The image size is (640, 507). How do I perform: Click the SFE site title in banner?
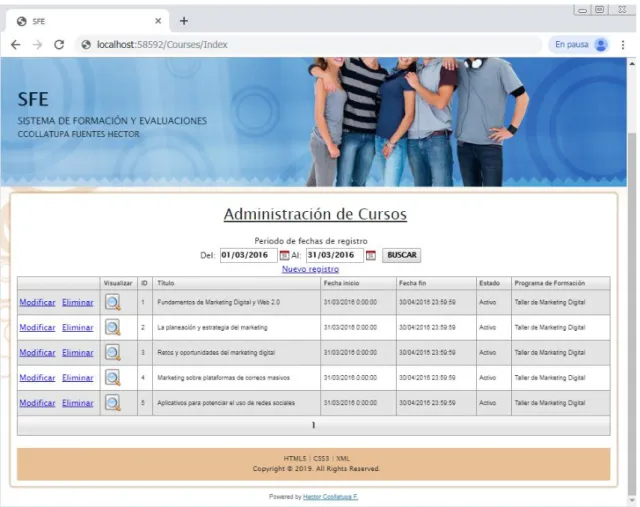tap(33, 99)
